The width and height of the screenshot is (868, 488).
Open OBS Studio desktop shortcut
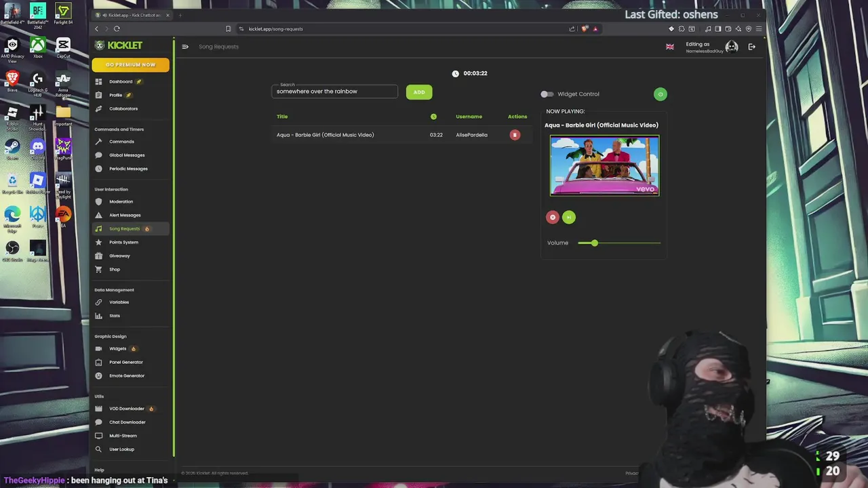pyautogui.click(x=12, y=251)
